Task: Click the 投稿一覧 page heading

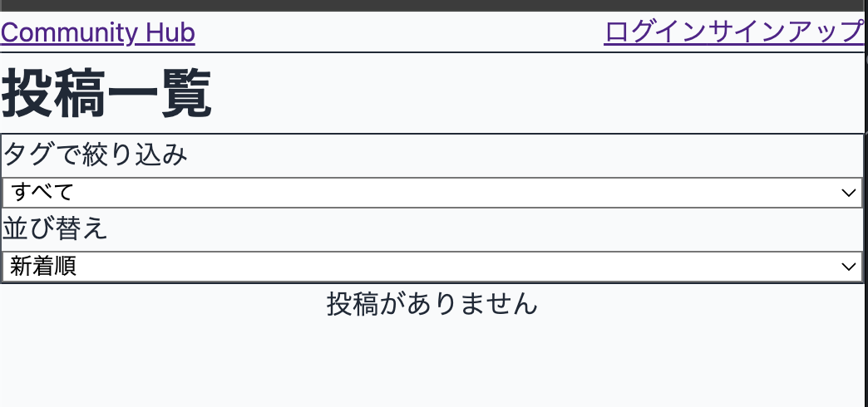Action: point(106,95)
